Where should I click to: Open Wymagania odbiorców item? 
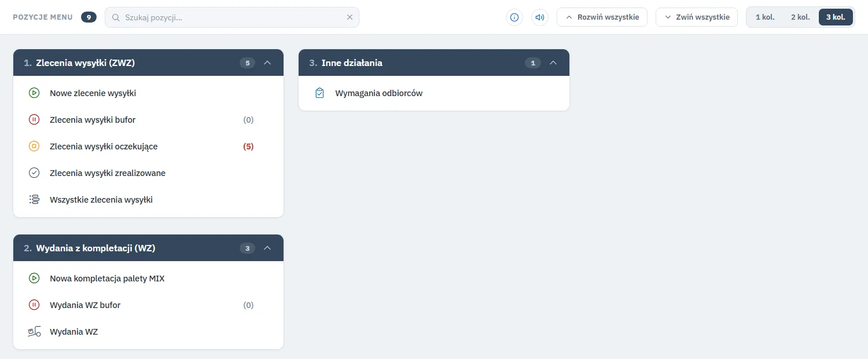(x=434, y=93)
